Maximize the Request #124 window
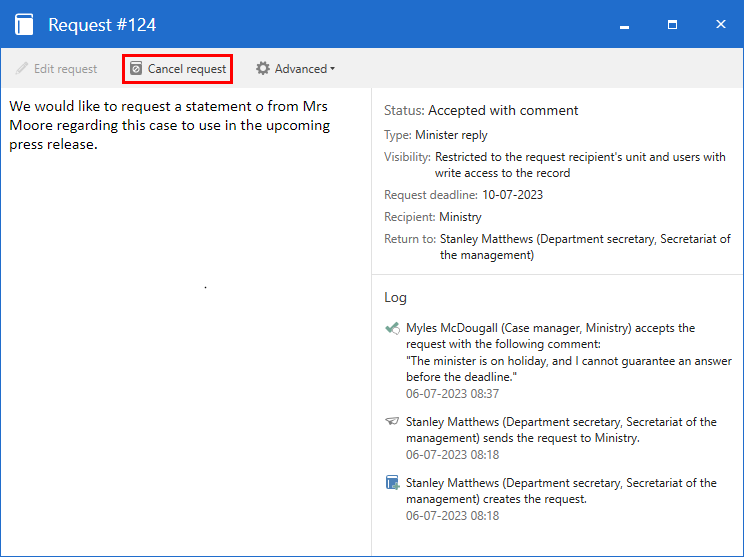The width and height of the screenshot is (744, 557). (x=672, y=24)
